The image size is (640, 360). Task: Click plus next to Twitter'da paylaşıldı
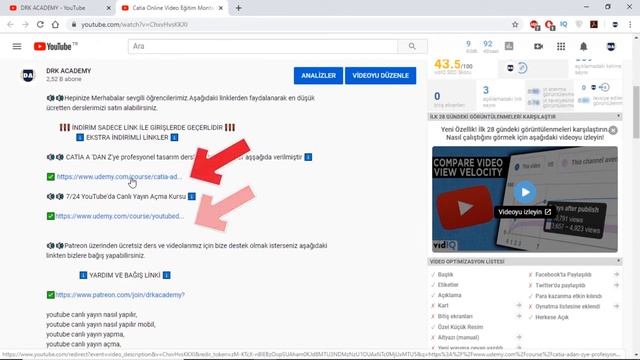[616, 285]
